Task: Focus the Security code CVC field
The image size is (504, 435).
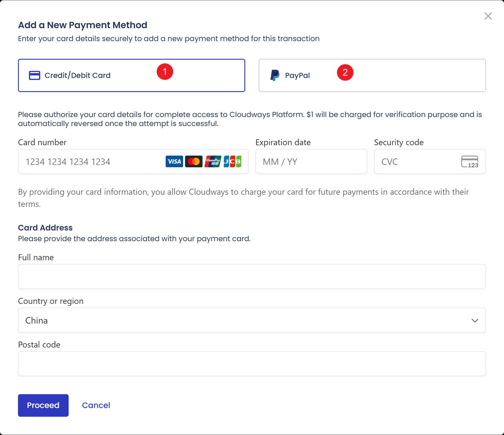Action: click(x=417, y=162)
